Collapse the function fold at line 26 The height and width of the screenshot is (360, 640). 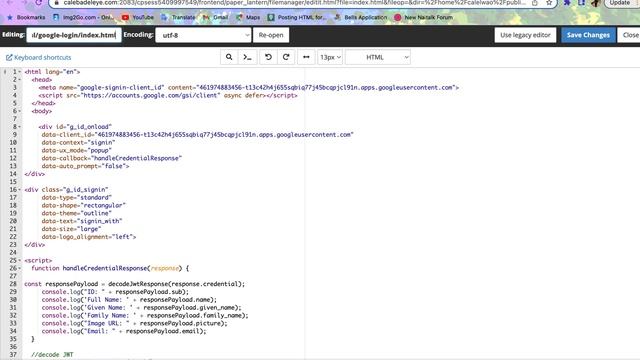(x=20, y=268)
